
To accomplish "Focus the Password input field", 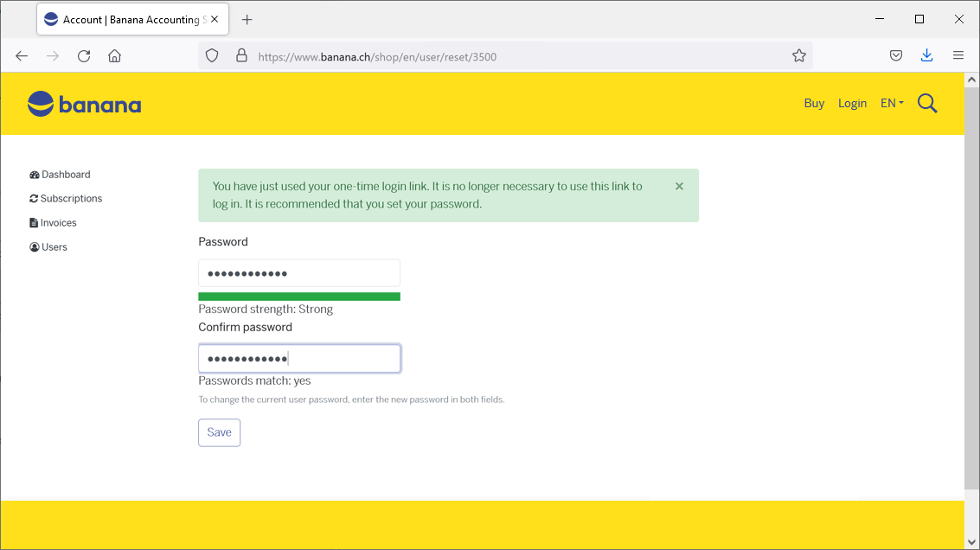I will (x=299, y=273).
